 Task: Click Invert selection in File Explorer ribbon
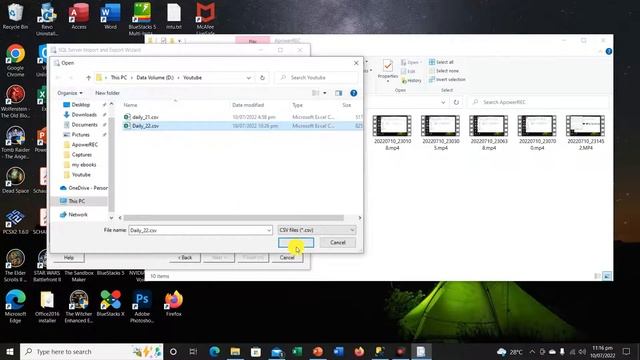coord(447,80)
